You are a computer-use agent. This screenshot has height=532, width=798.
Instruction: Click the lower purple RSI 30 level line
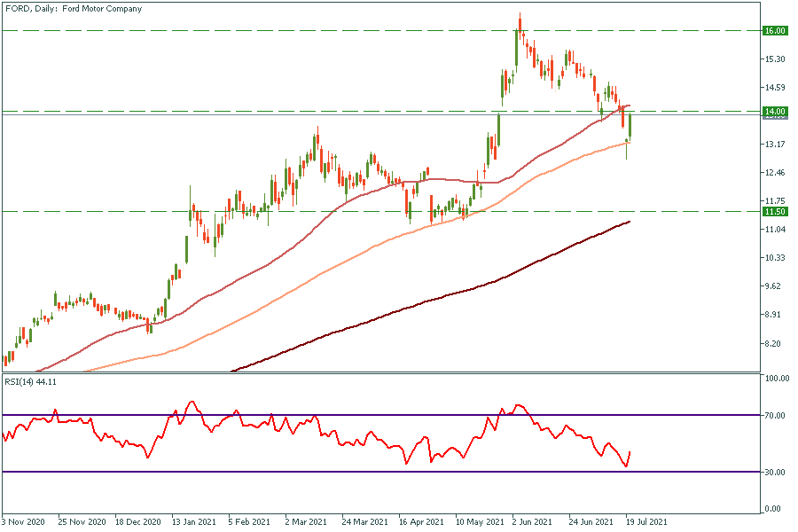pyautogui.click(x=266, y=472)
